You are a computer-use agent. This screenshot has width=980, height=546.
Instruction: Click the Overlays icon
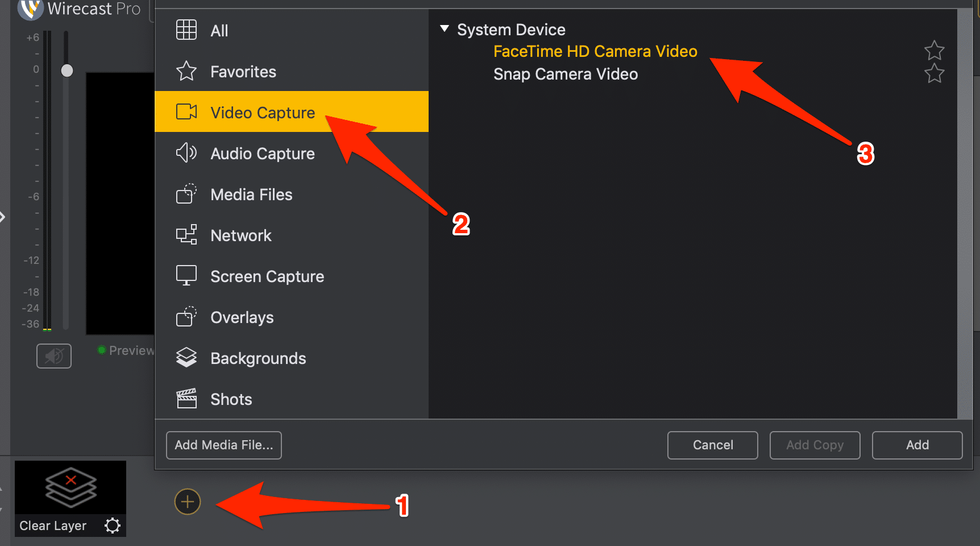tap(186, 317)
